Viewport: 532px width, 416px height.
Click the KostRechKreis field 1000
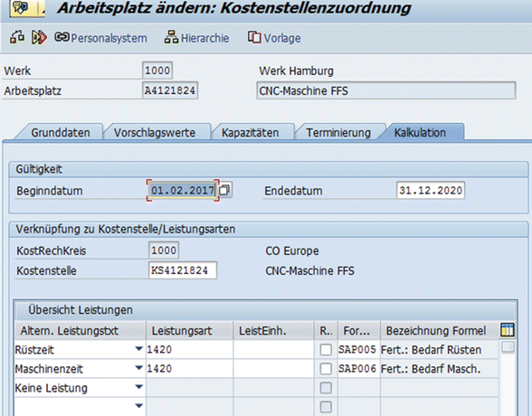point(164,251)
